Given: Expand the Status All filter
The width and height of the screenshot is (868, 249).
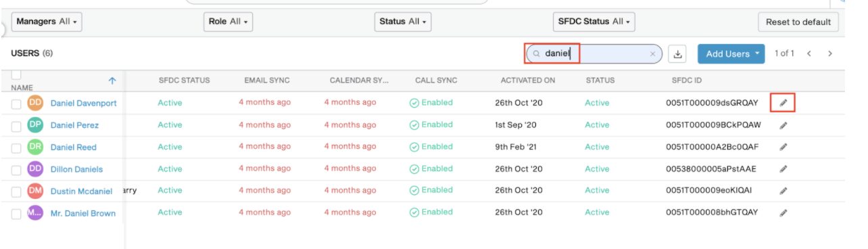Looking at the screenshot, I should tap(403, 22).
